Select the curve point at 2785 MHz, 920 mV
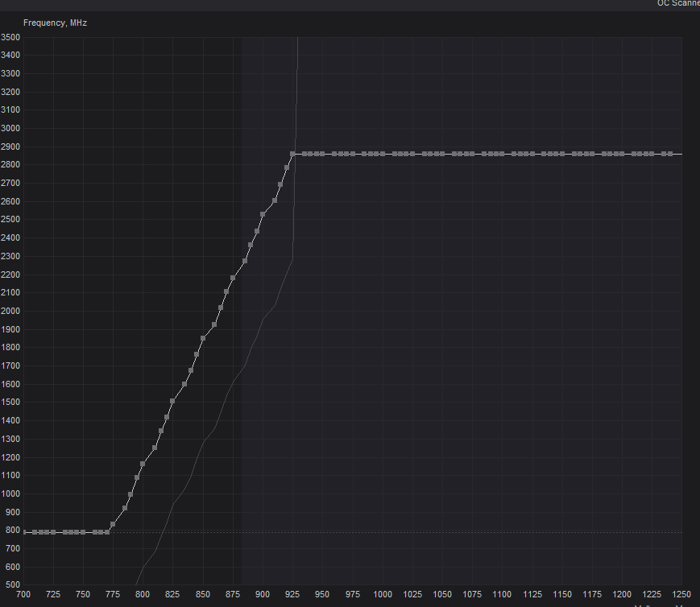This screenshot has width=700, height=607. 287,167
